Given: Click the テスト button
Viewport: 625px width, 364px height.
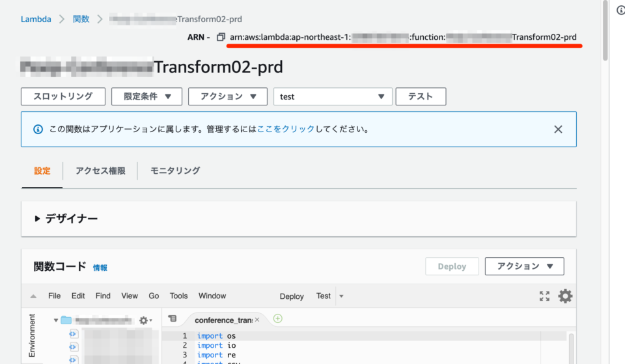Looking at the screenshot, I should point(421,96).
